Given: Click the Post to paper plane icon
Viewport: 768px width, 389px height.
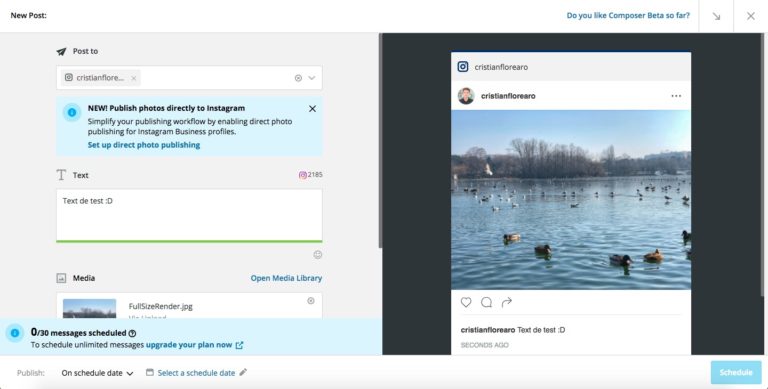Looking at the screenshot, I should (61, 51).
